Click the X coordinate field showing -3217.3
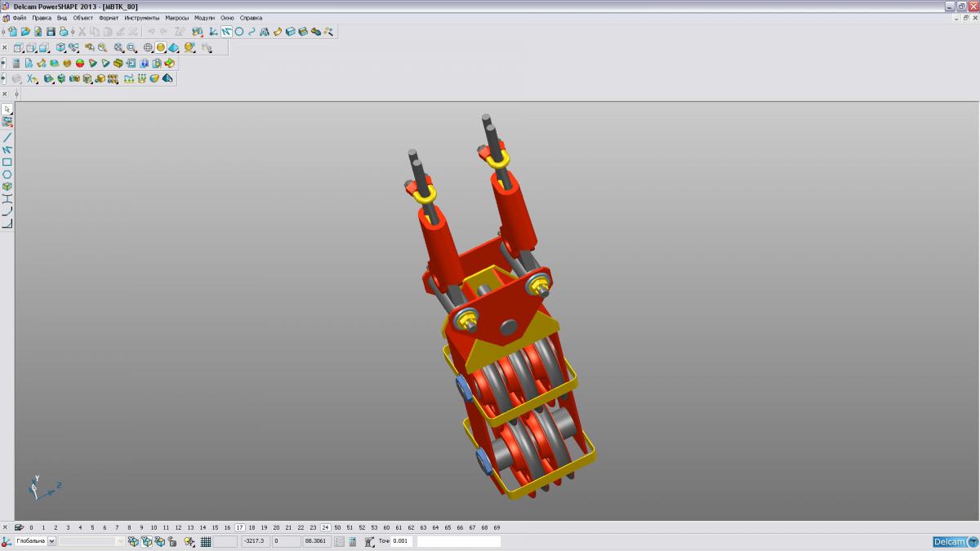980x551 pixels. point(255,541)
